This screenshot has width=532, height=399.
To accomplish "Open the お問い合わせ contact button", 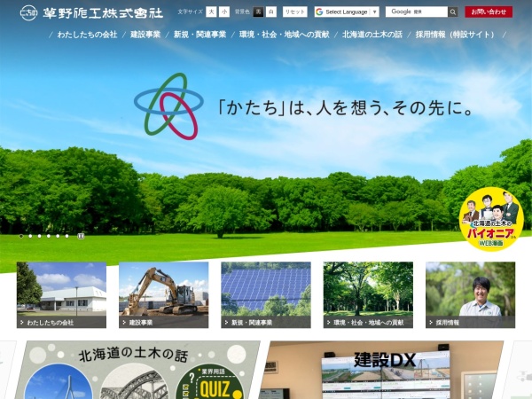I will 489,12.
